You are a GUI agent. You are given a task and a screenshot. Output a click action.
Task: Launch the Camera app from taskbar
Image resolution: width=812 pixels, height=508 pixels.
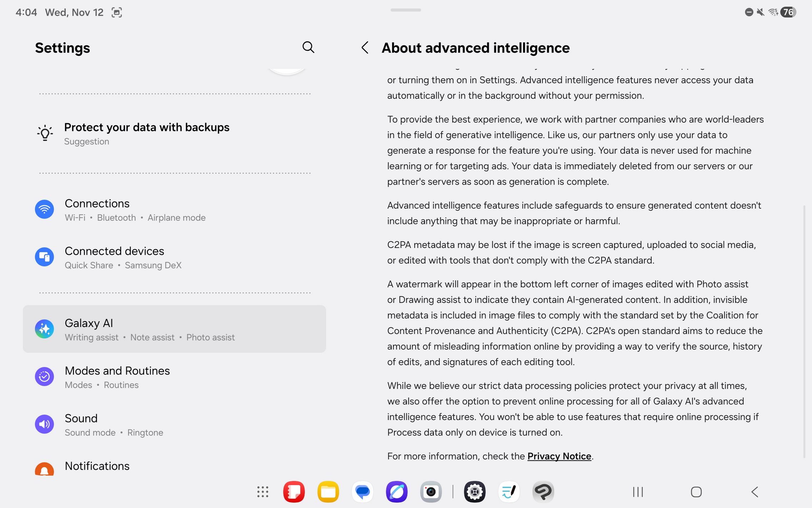(x=431, y=492)
